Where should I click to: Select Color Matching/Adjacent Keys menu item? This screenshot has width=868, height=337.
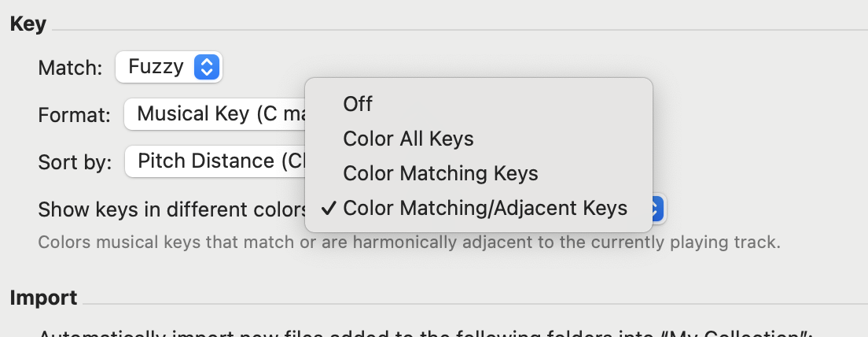point(485,209)
